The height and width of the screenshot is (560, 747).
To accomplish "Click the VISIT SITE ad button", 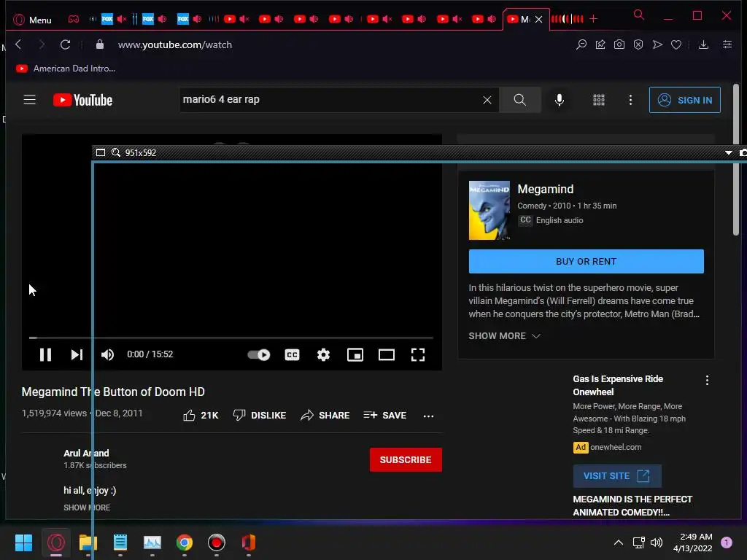I will point(617,475).
